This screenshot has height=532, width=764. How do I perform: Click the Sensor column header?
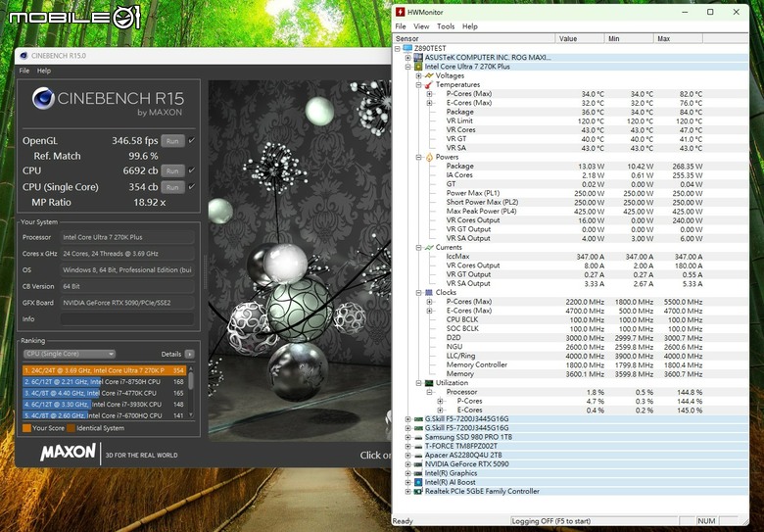pos(474,38)
